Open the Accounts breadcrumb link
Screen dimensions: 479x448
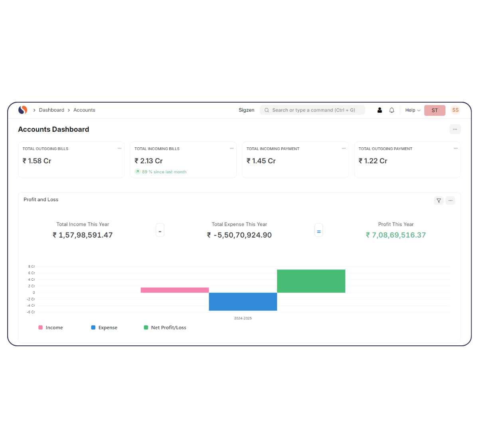click(x=84, y=110)
